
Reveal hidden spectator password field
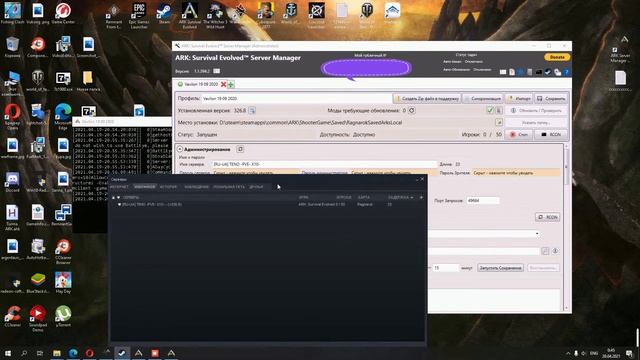(516, 173)
